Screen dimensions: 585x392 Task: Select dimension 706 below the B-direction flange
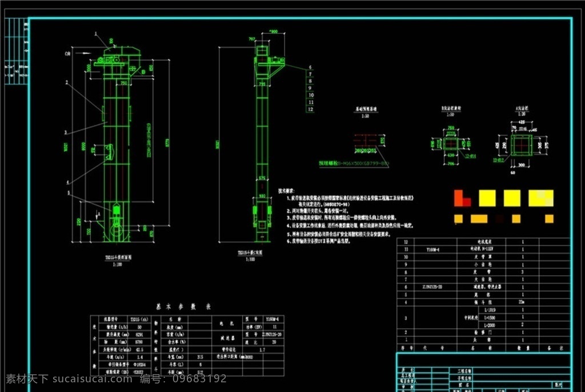click(451, 164)
